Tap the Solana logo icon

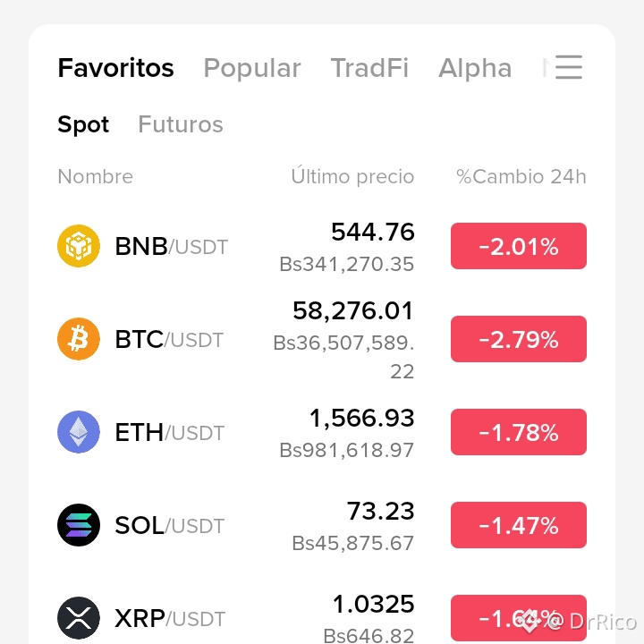click(79, 525)
